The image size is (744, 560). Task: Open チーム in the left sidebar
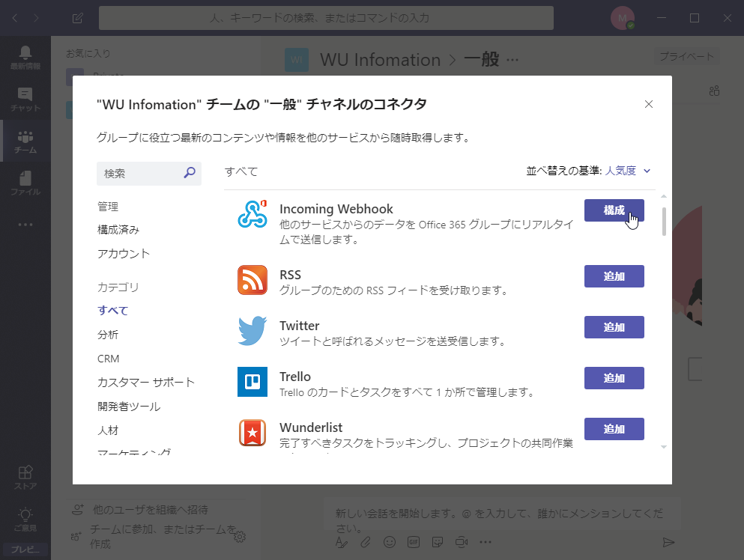tap(25, 141)
